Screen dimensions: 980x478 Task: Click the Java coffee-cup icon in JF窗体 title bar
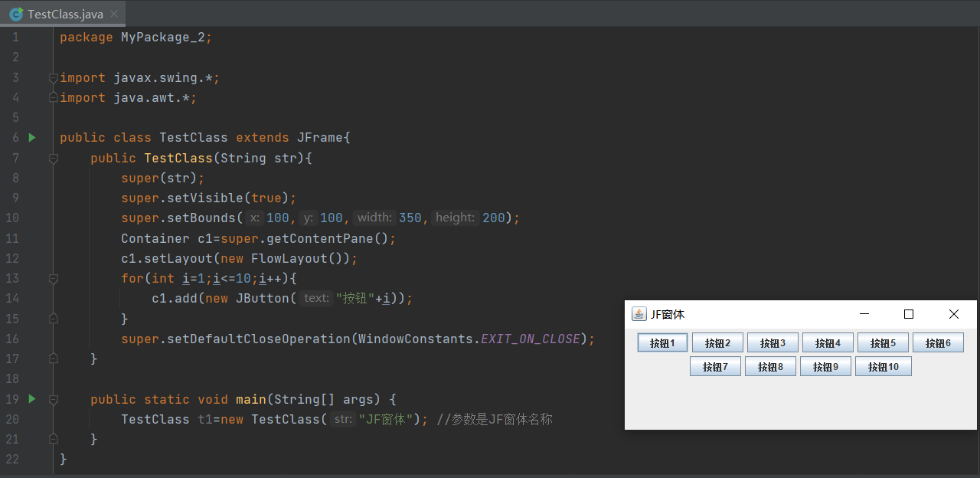point(639,314)
